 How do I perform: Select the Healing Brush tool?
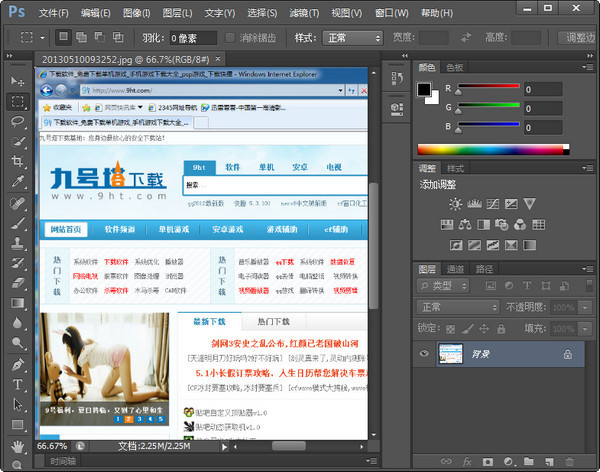point(17,203)
